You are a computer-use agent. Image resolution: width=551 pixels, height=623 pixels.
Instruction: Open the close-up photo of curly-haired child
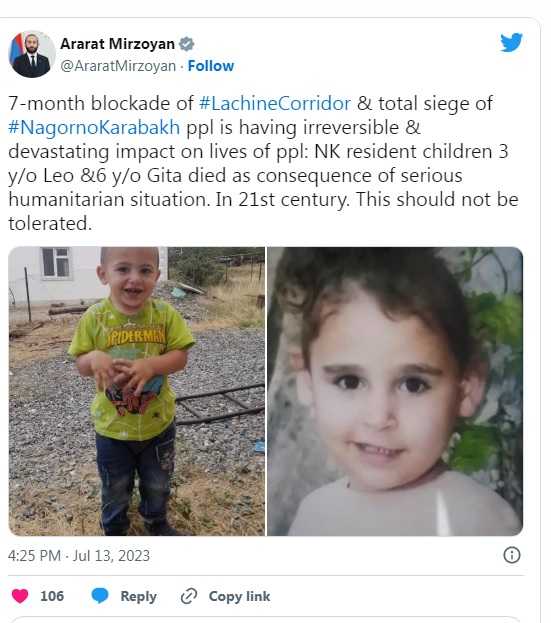pos(395,391)
